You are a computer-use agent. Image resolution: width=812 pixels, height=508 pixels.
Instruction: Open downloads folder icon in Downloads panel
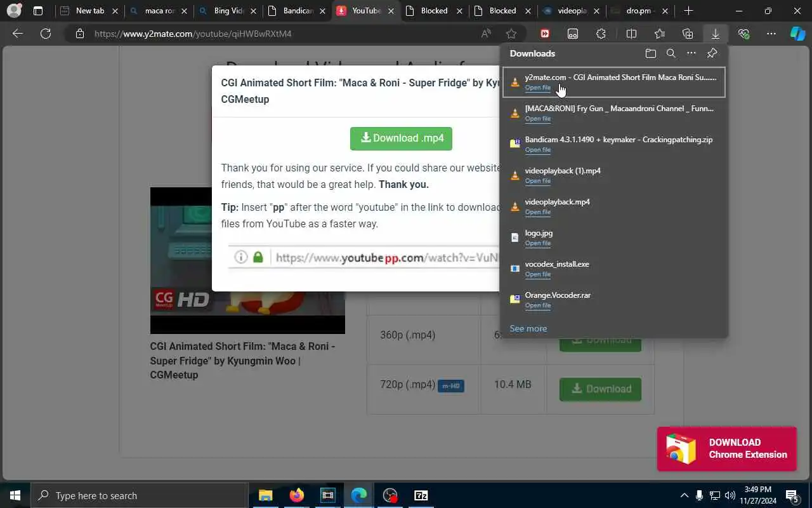(x=650, y=53)
